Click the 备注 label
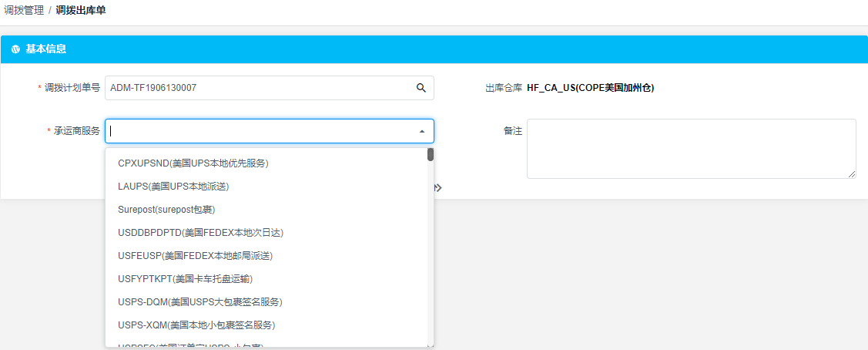868x350 pixels. [513, 131]
